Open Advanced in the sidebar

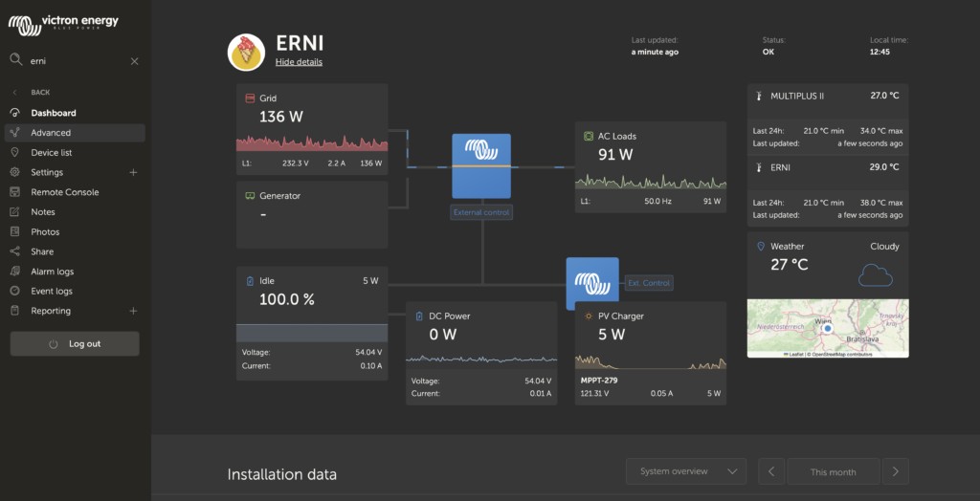(51, 133)
